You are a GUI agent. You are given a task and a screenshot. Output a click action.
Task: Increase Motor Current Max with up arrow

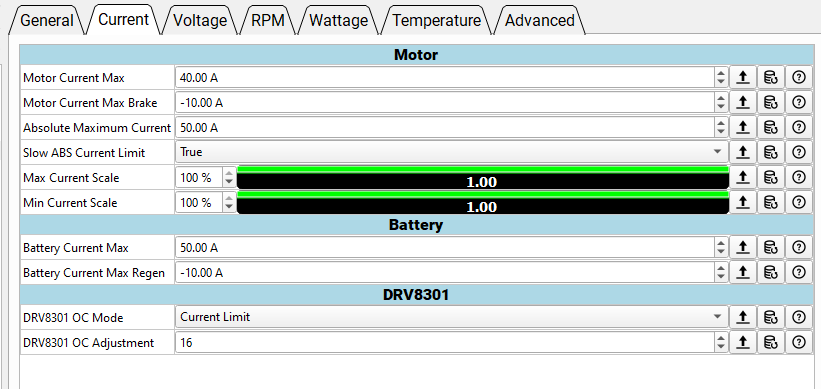pyautogui.click(x=721, y=73)
